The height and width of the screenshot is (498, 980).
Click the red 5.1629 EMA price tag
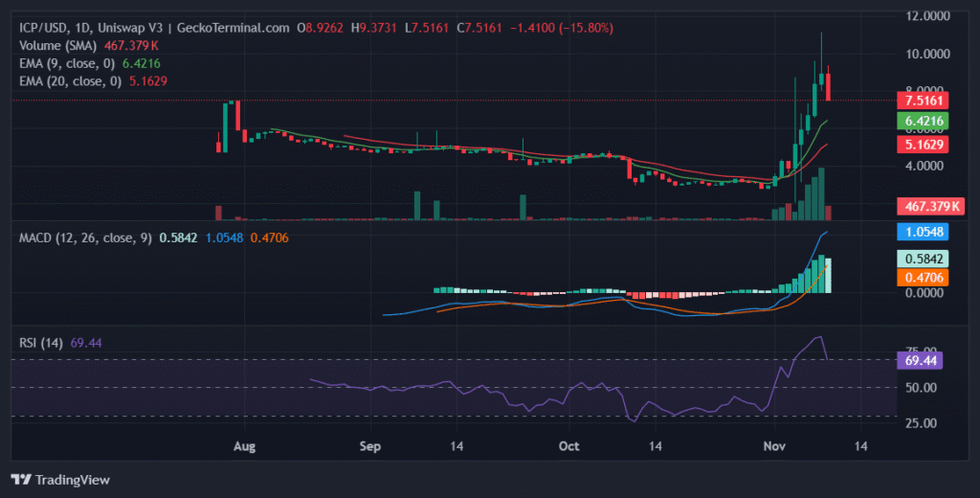tap(923, 145)
